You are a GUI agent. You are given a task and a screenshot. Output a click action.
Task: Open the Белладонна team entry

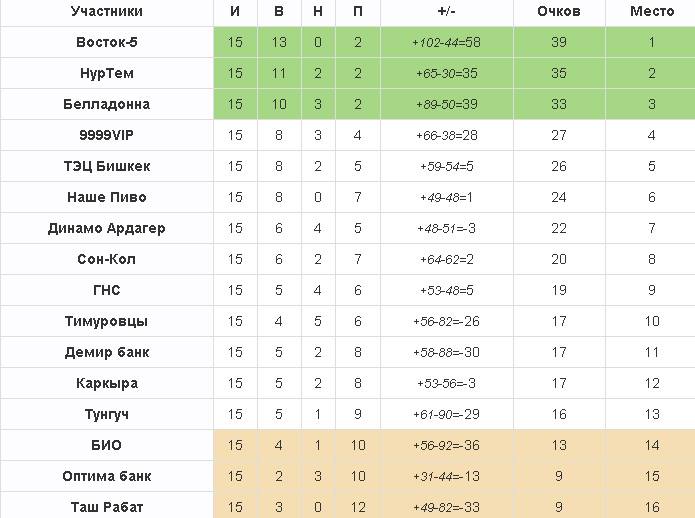(x=106, y=105)
